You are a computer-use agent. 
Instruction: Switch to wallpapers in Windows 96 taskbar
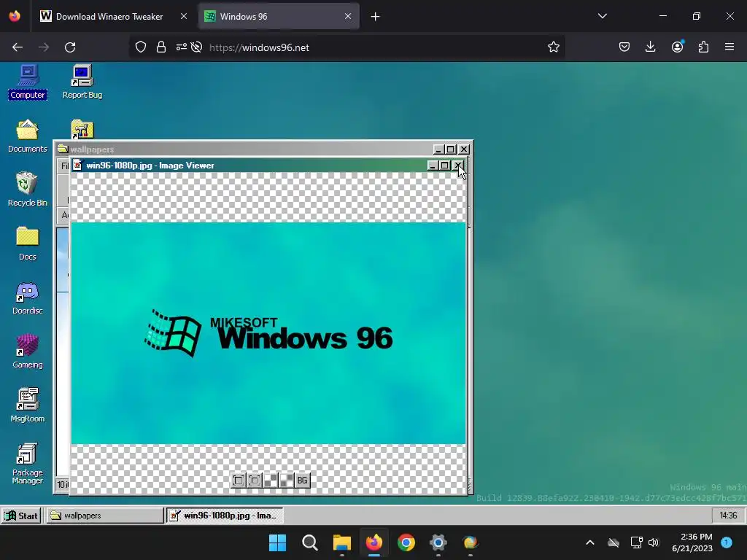click(x=104, y=516)
